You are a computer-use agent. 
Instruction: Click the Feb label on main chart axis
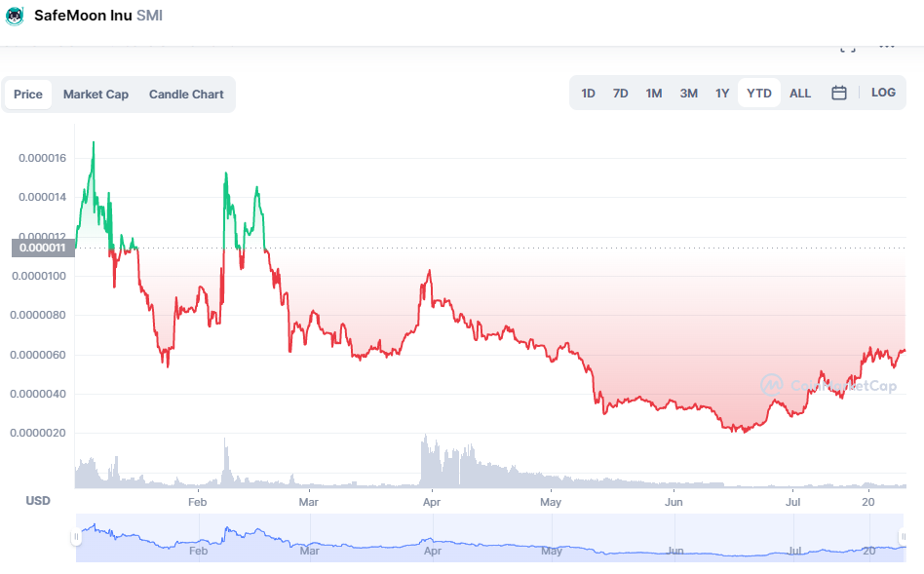point(198,502)
